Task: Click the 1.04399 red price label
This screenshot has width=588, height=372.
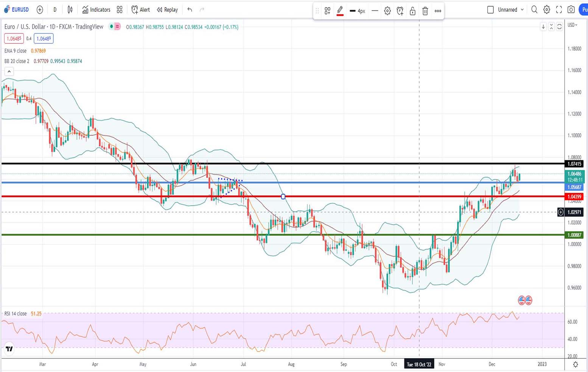Action: [574, 197]
